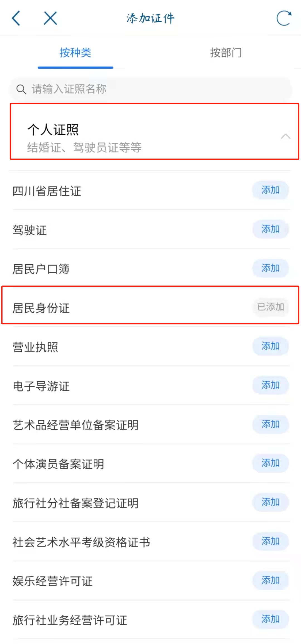This screenshot has width=301, height=644.
Task: Add the 电子导游证 certificate
Action: point(270,385)
